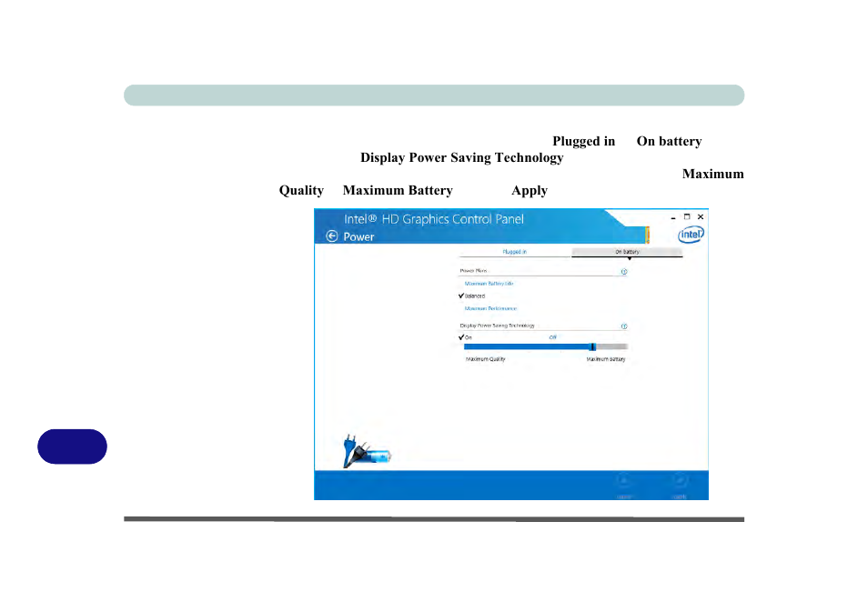Select Maximum Performance power plan
Screen dimensions: 868x612
pyautogui.click(x=490, y=308)
